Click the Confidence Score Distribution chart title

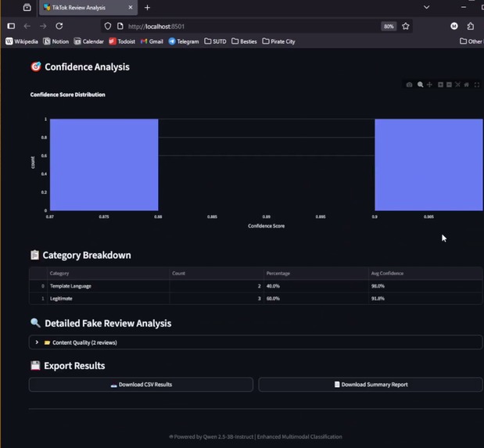67,95
